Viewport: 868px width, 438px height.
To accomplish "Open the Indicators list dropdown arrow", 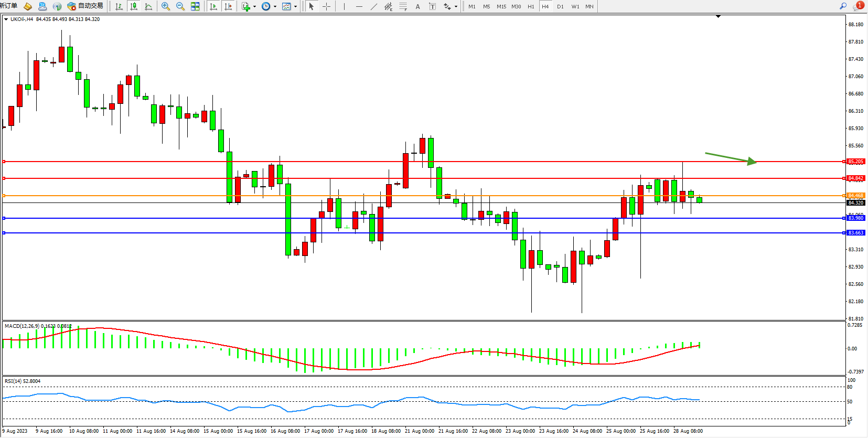I will [x=255, y=7].
